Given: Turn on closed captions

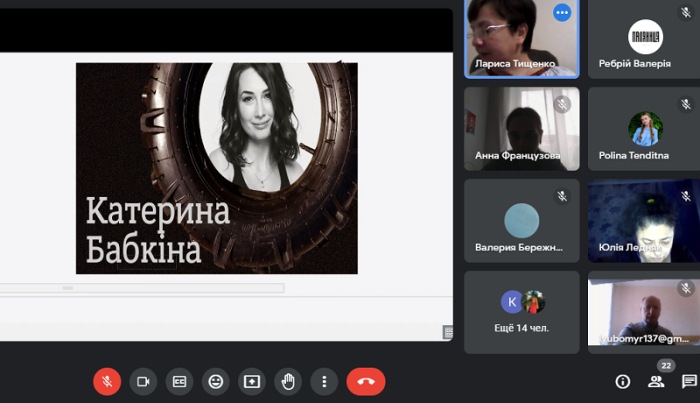Looking at the screenshot, I should pyautogui.click(x=179, y=381).
